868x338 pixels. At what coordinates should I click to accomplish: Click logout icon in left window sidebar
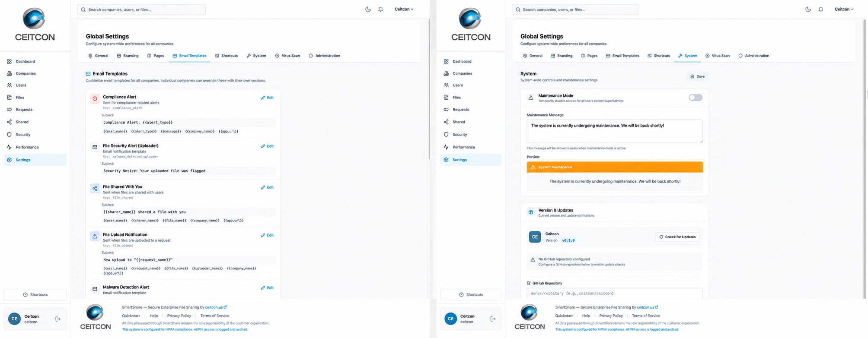[x=58, y=319]
